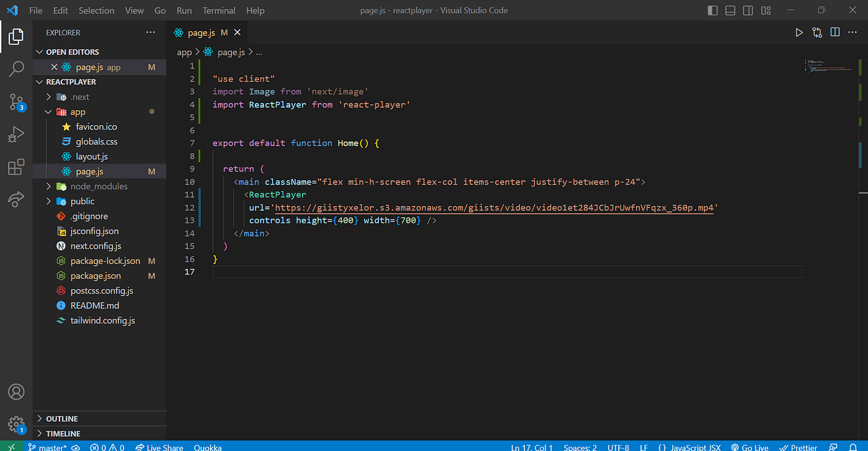Screen dimensions: 868x451
Task: Click the Run Code play icon
Action: pos(799,32)
